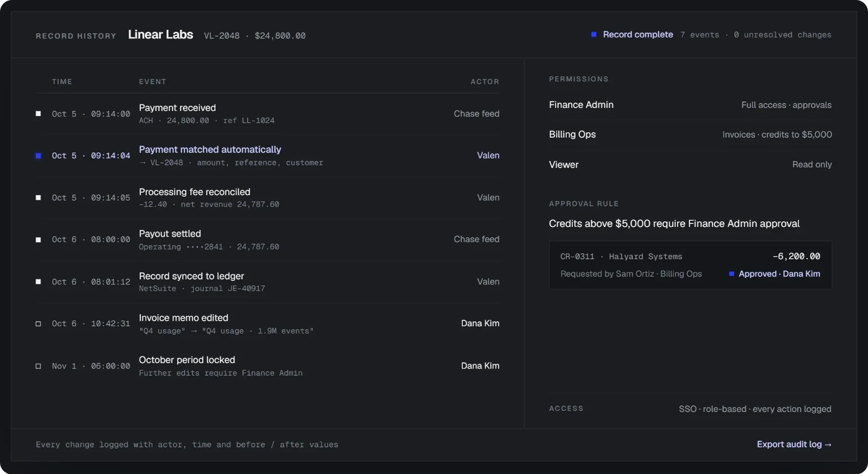Click Dana Kim actor on Invoice memo edited row
Image resolution: width=868 pixels, height=474 pixels.
480,323
